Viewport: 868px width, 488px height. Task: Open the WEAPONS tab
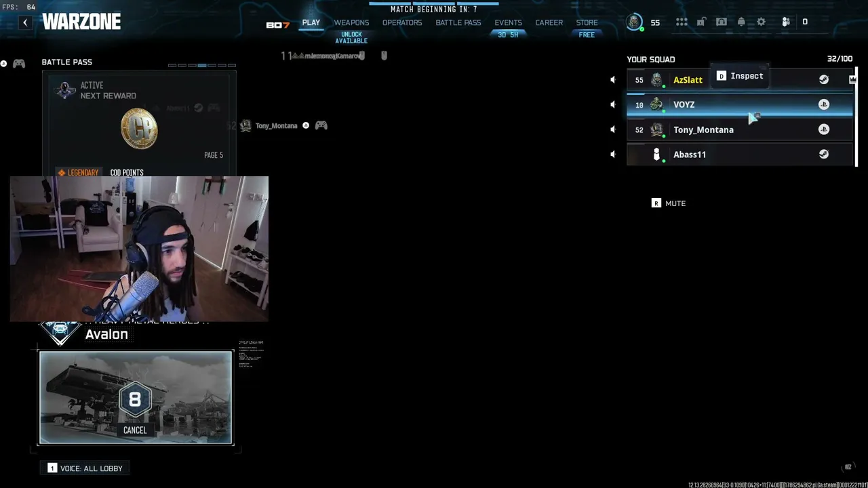351,22
